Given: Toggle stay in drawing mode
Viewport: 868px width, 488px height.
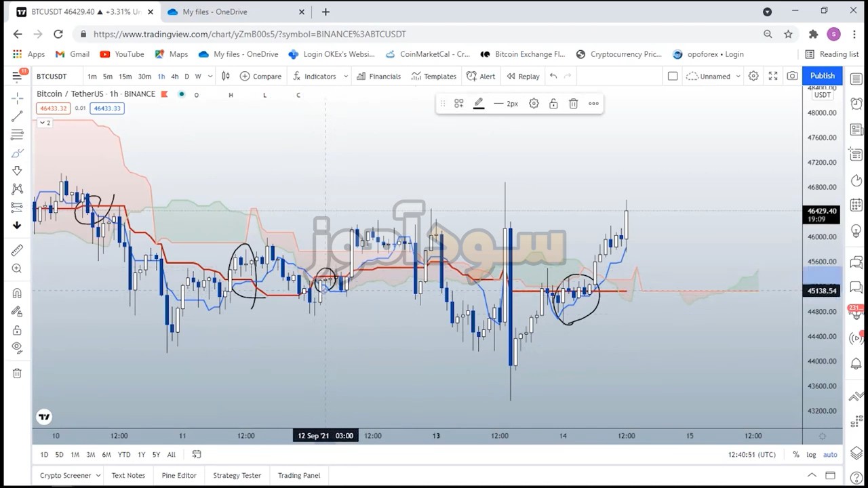Looking at the screenshot, I should pyautogui.click(x=17, y=311).
